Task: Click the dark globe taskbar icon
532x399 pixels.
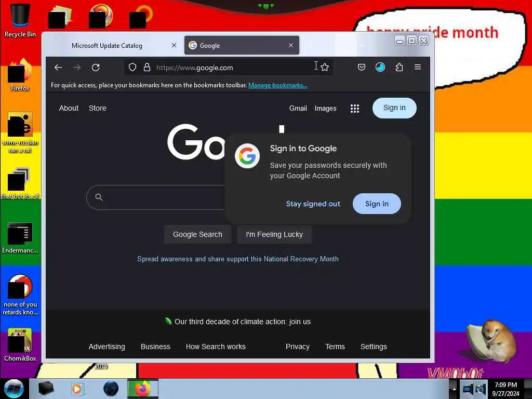Action: 111,389
